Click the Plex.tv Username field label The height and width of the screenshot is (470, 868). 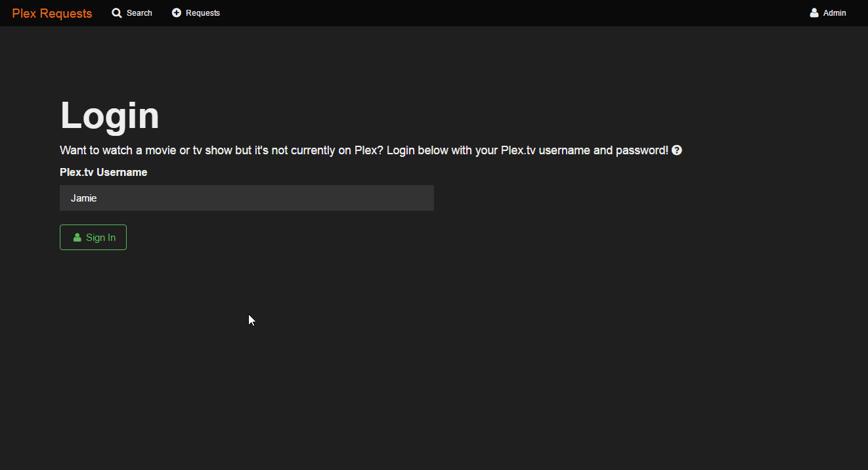[103, 173]
